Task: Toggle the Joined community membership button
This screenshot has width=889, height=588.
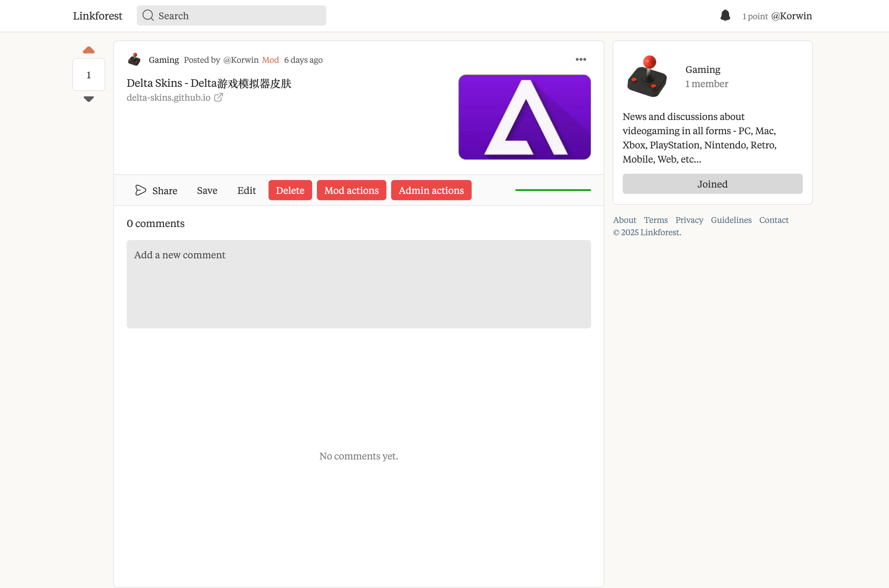Action: (x=712, y=184)
